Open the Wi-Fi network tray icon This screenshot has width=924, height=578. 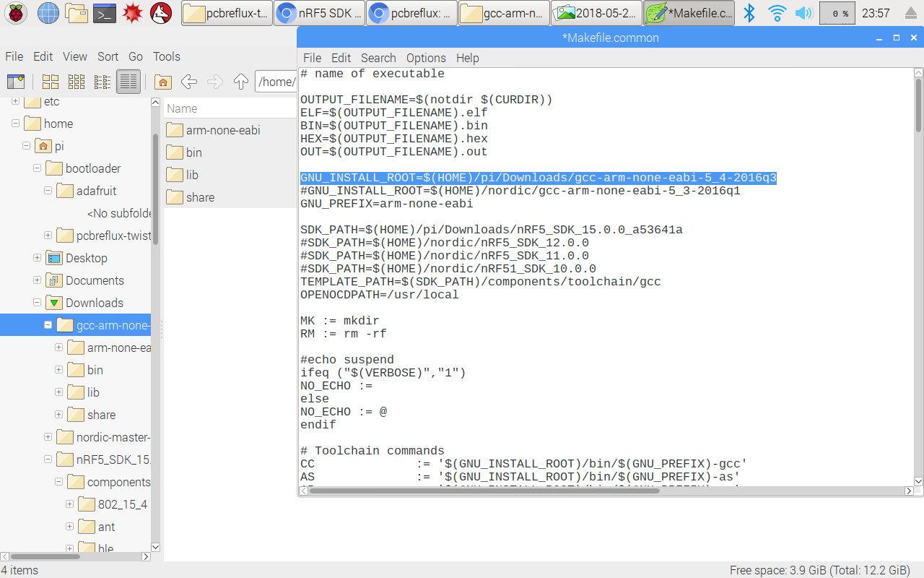(x=777, y=13)
